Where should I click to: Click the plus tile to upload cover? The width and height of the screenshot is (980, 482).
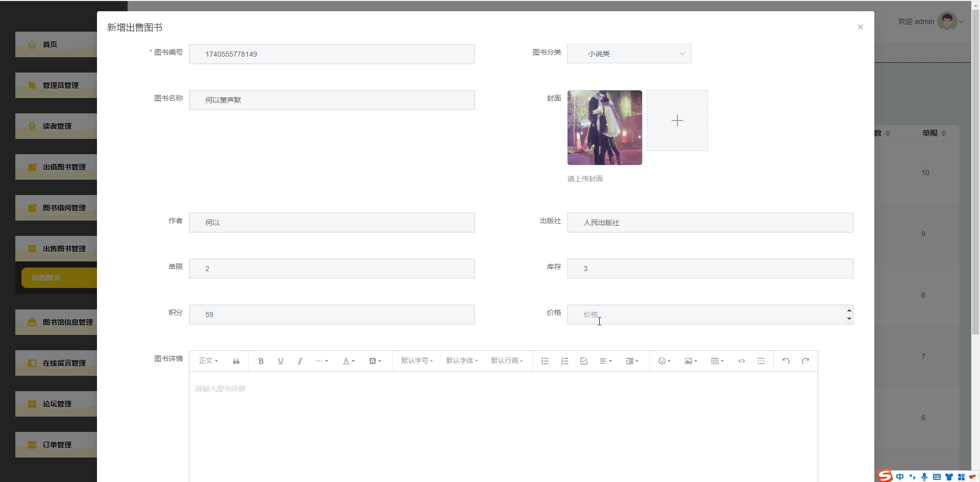tap(677, 120)
